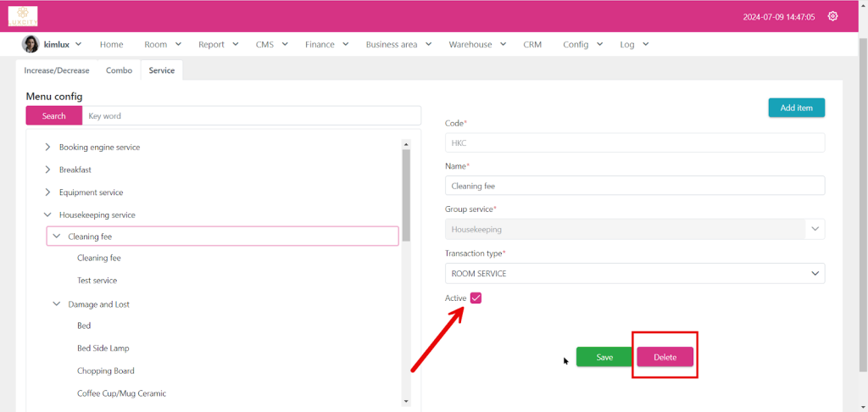This screenshot has height=412, width=868.
Task: Click the menu tree vertical scrollbar
Action: 406,195
